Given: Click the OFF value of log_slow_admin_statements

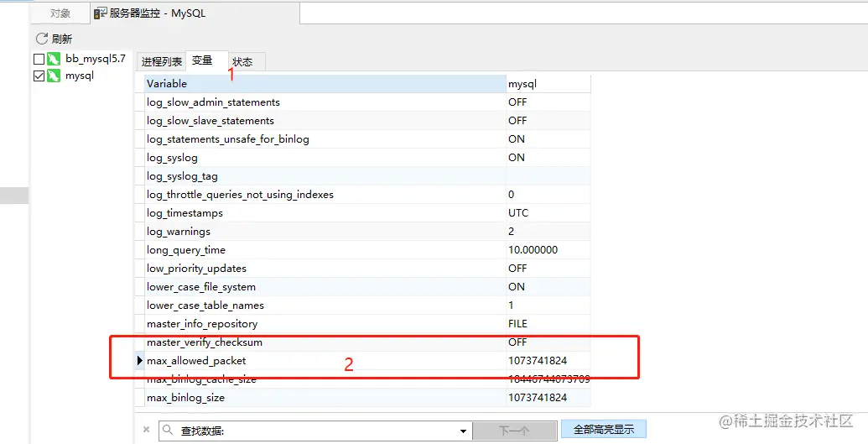Looking at the screenshot, I should click(517, 102).
